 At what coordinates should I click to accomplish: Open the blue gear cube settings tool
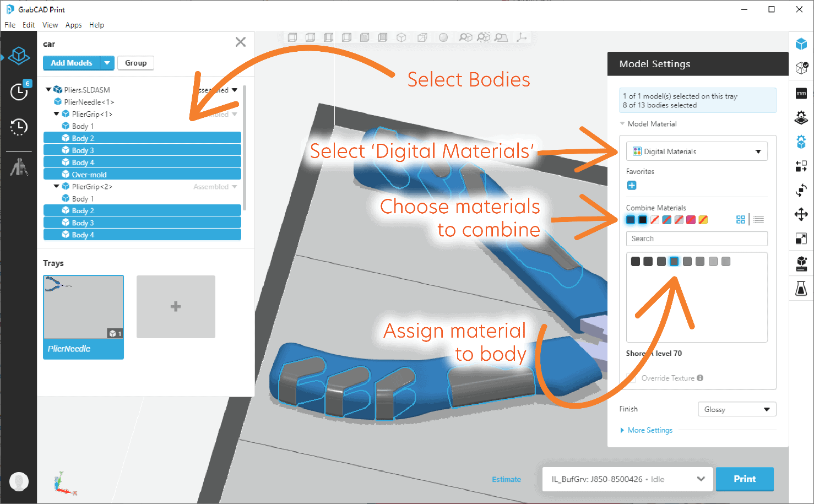click(801, 142)
